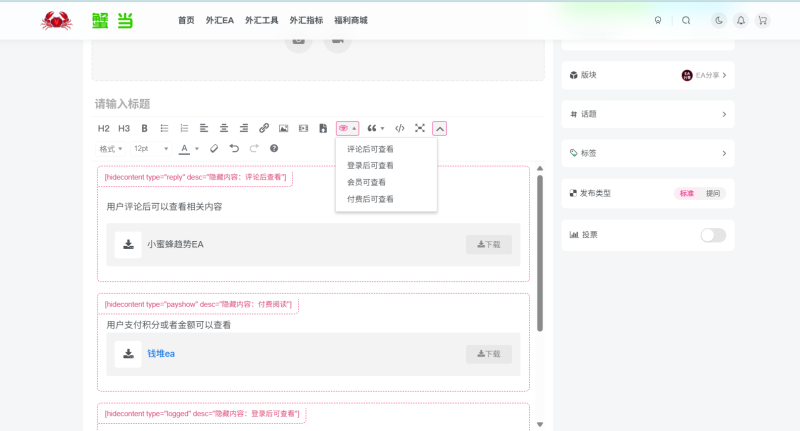The image size is (800, 431).
Task: Insert a numbered list
Action: (x=184, y=129)
